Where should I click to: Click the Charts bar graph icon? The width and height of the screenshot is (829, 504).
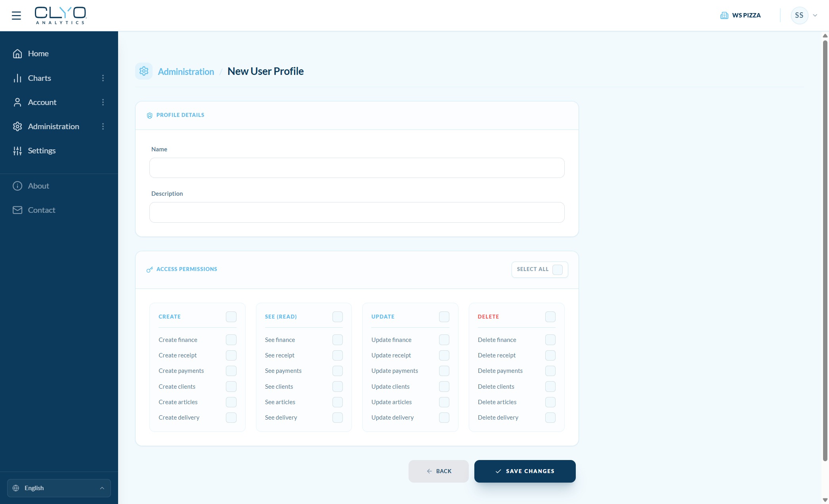click(x=17, y=78)
